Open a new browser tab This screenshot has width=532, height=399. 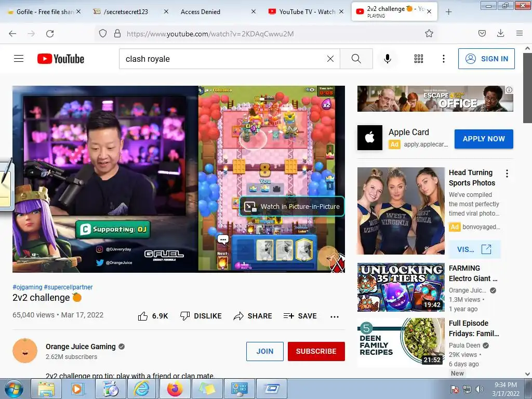448,12
